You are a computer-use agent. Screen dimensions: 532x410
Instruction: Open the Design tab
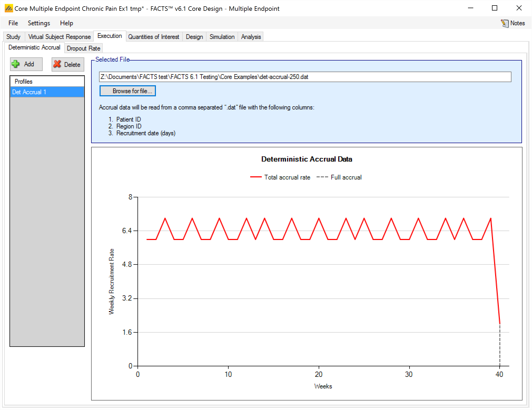point(194,37)
